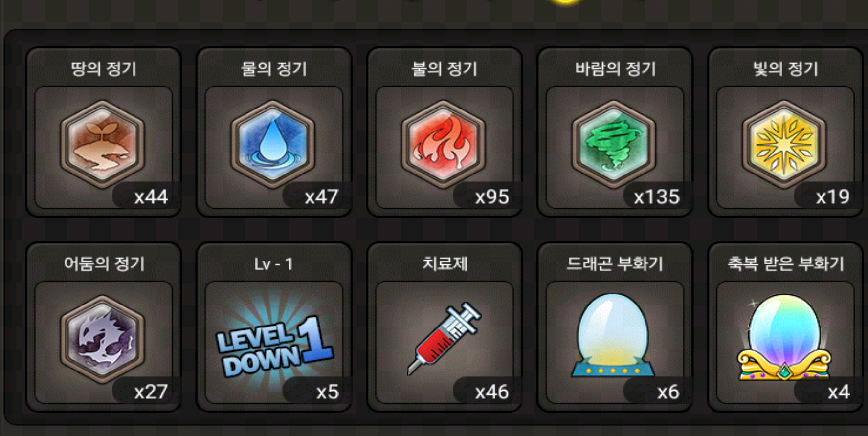
Task: Select the rainbow blessed incubator egg
Action: click(784, 337)
